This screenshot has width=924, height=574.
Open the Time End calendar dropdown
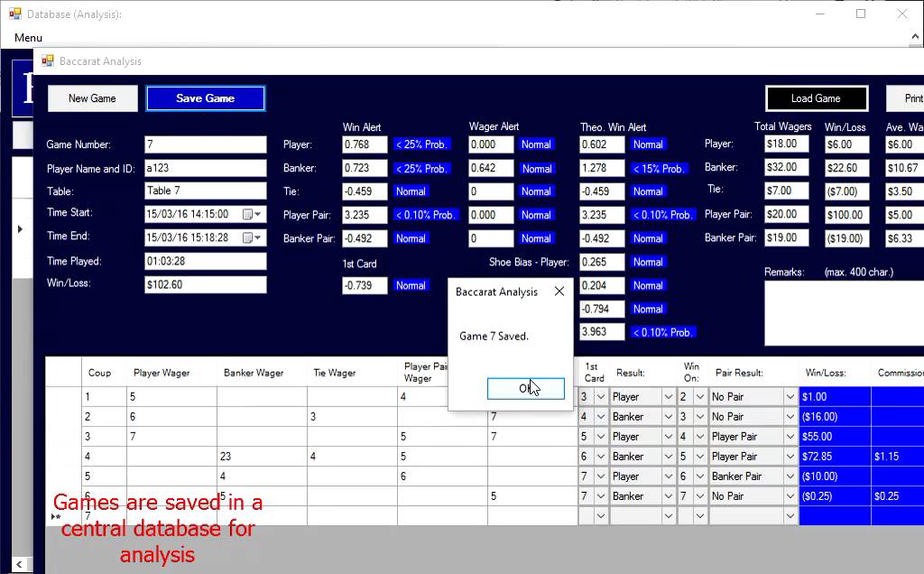[x=253, y=237]
